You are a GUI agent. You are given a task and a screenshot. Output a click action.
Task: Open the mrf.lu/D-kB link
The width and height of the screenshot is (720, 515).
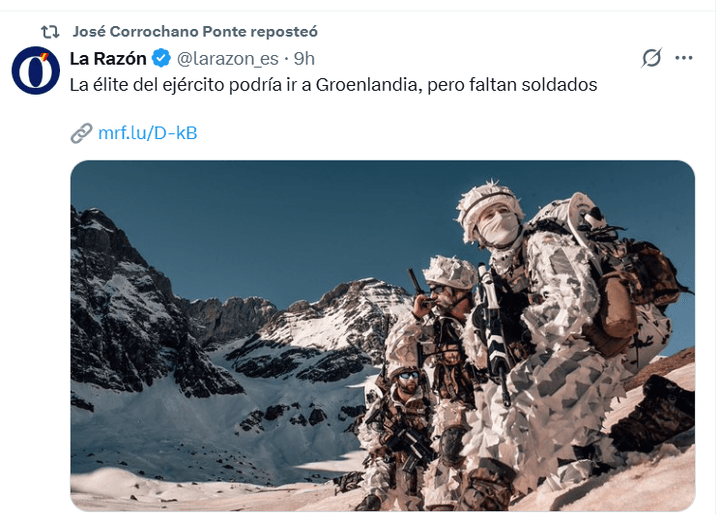pos(148,133)
